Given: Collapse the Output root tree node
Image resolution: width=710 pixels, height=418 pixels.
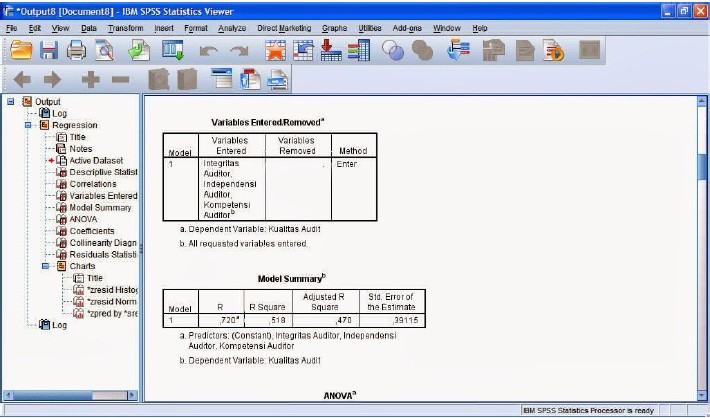Looking at the screenshot, I should 11,101.
